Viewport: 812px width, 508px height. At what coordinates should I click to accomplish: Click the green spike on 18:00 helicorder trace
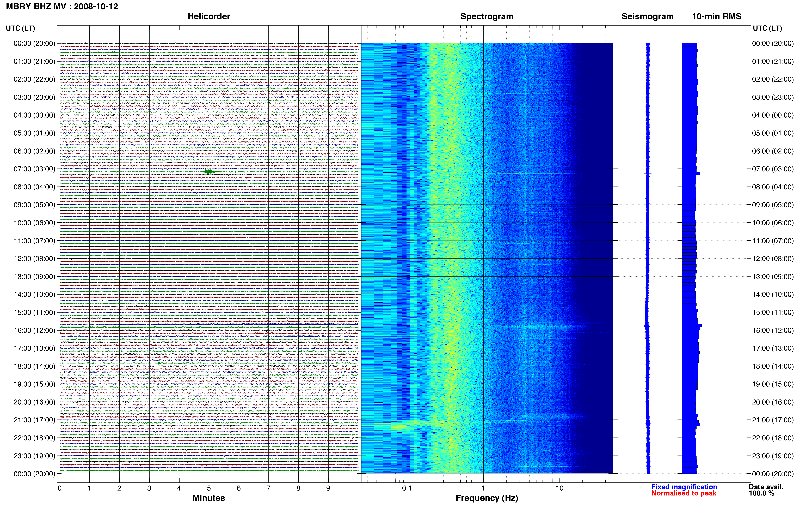pos(159,363)
